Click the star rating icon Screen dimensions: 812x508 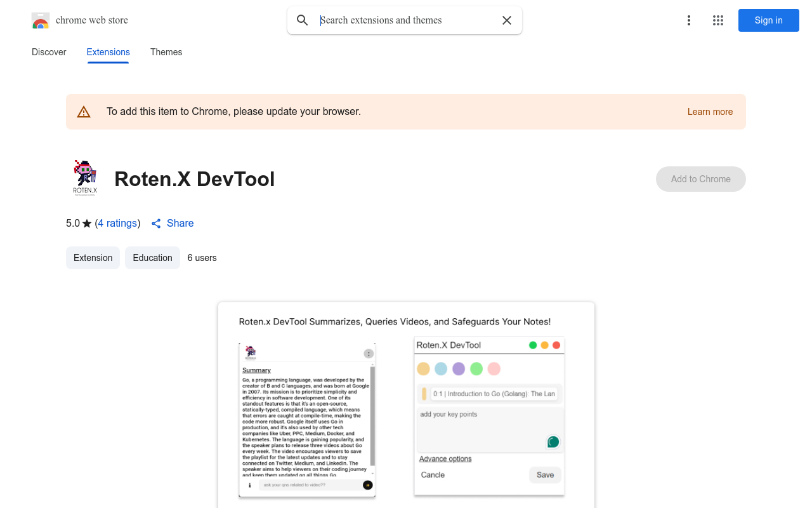click(x=87, y=224)
